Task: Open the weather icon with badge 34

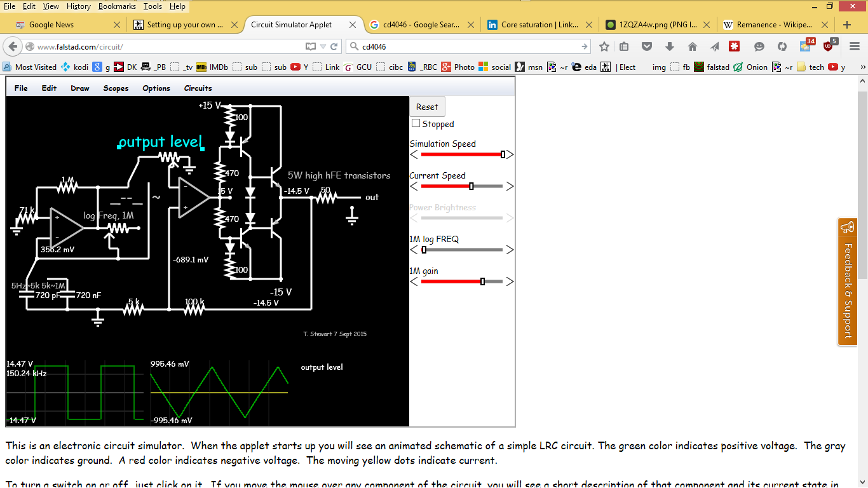Action: tap(806, 45)
